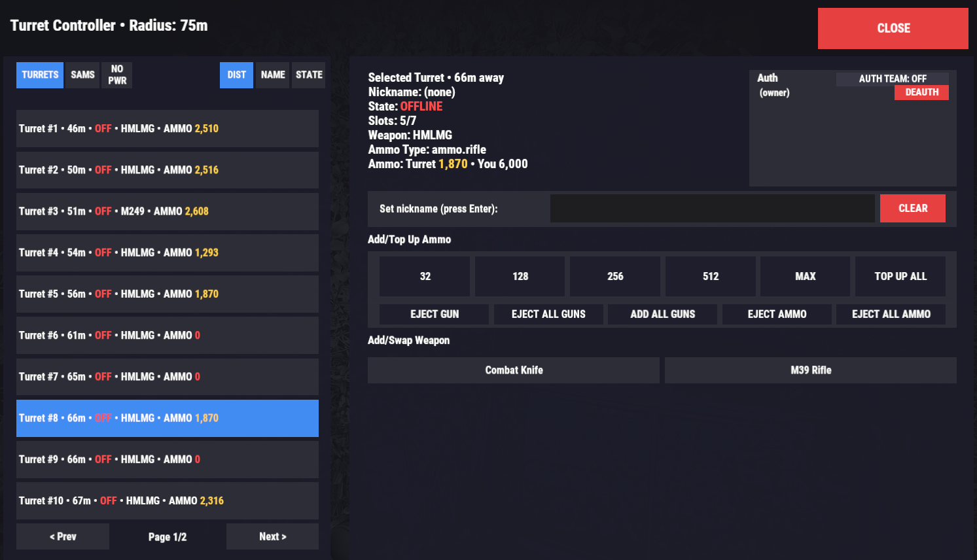Click the Prev page button
Screen dimensions: 977x560
pyautogui.click(x=63, y=536)
